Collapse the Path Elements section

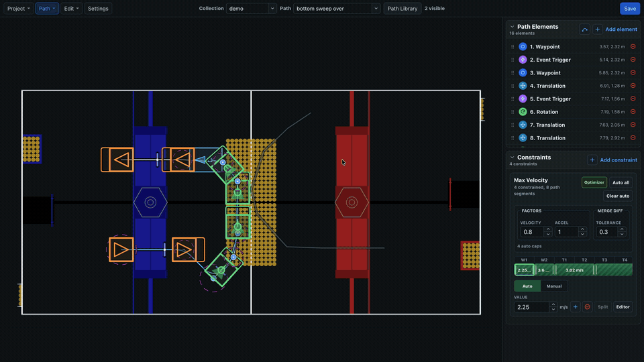[x=512, y=27]
